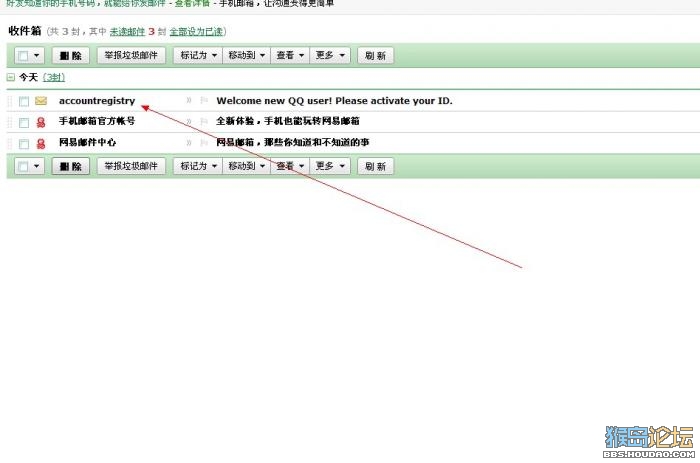700x463 pixels.
Task: Check the accountregistry email checkbox
Action: 24,101
